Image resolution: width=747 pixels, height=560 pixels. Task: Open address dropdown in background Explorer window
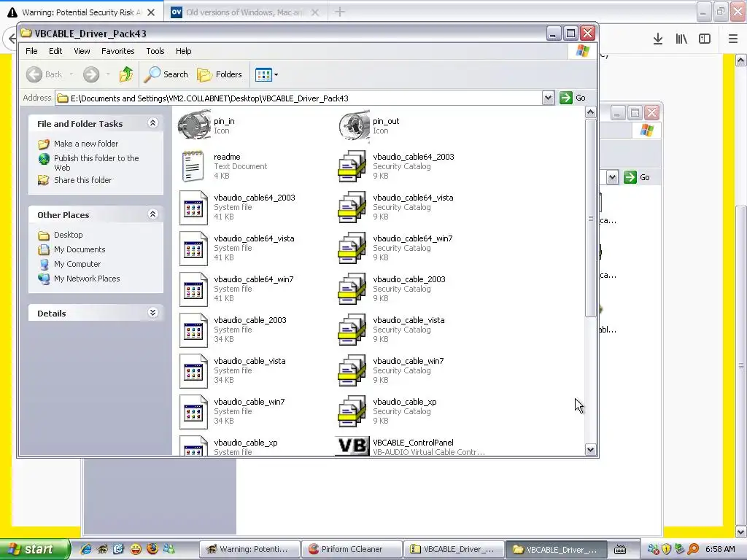(x=612, y=178)
